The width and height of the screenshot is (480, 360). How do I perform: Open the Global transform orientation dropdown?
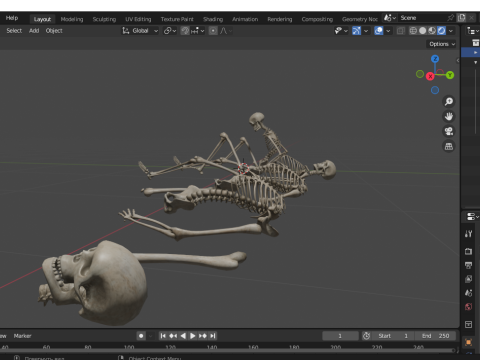click(x=140, y=31)
